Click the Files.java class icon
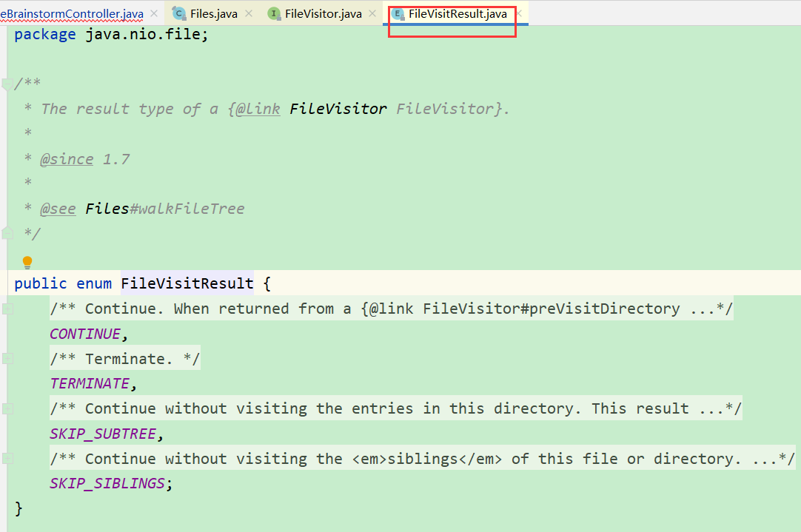This screenshot has height=532, width=801. click(x=179, y=13)
